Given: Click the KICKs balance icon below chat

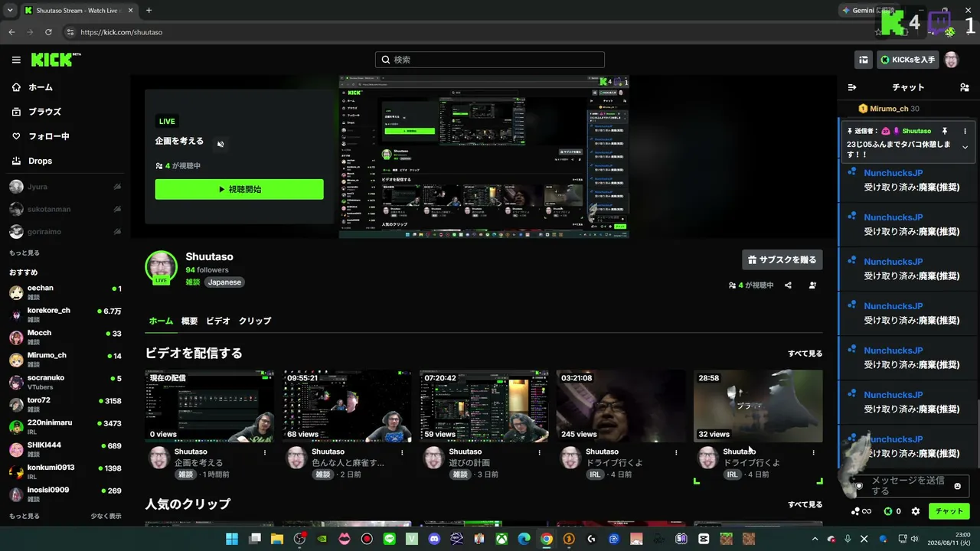Looking at the screenshot, I should pos(892,511).
